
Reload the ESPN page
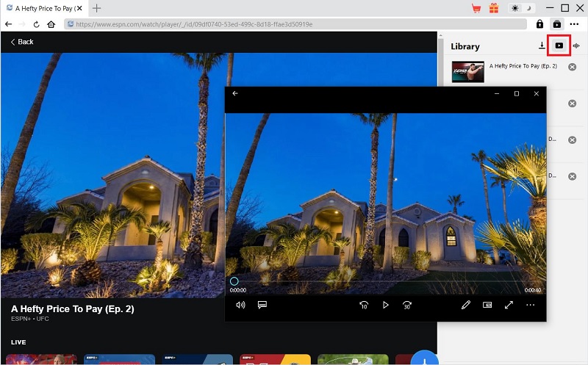point(36,24)
